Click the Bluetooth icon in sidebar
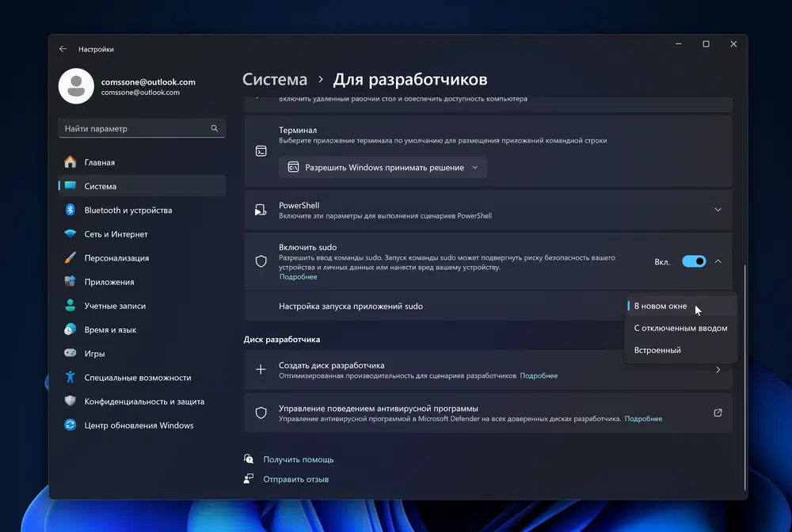The height and width of the screenshot is (532, 792). pyautogui.click(x=70, y=210)
